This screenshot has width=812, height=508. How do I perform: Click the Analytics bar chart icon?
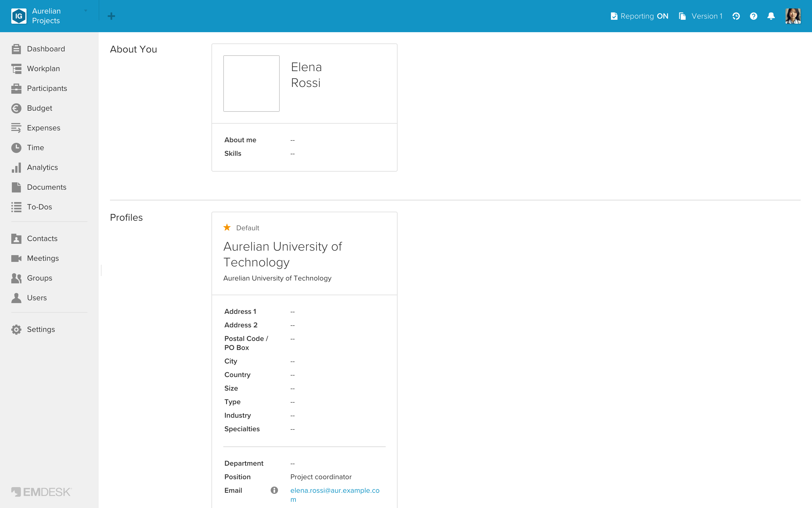(x=16, y=167)
